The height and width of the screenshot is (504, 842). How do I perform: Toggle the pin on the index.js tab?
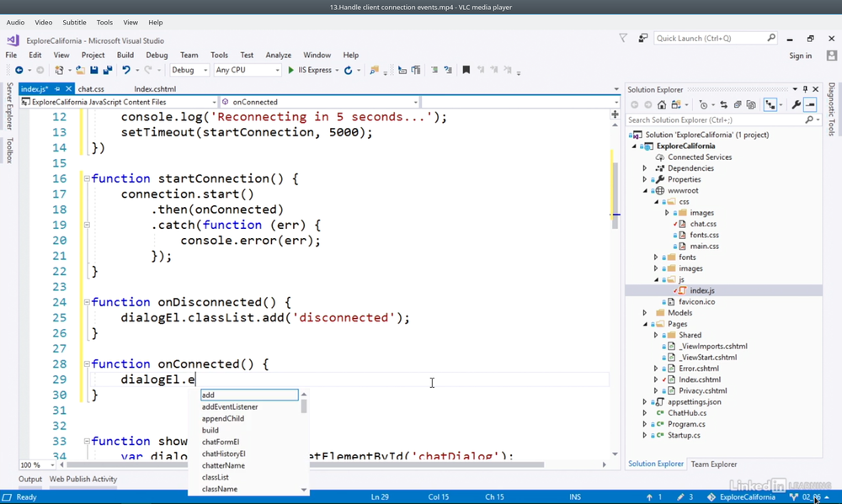coord(57,88)
